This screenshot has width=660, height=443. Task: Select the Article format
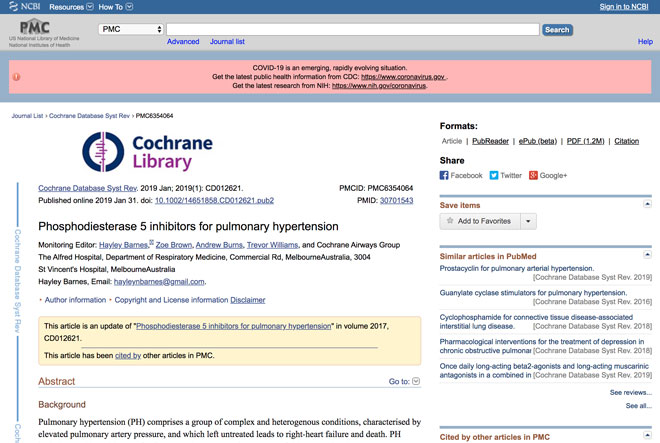[452, 141]
